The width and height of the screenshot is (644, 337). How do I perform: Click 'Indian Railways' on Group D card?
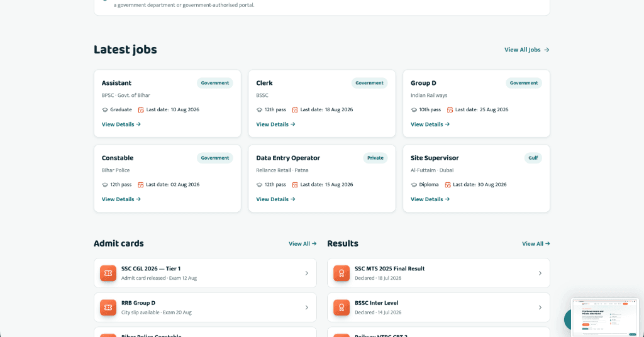pos(429,95)
